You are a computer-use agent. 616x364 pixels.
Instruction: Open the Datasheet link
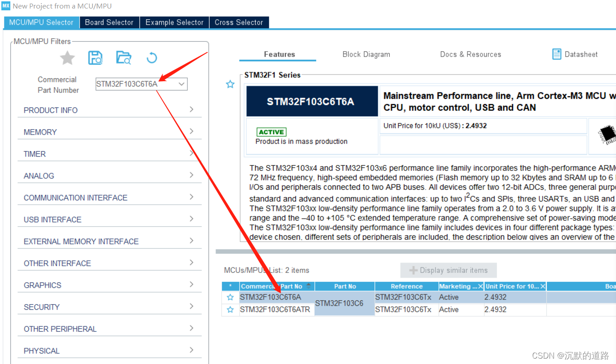581,54
